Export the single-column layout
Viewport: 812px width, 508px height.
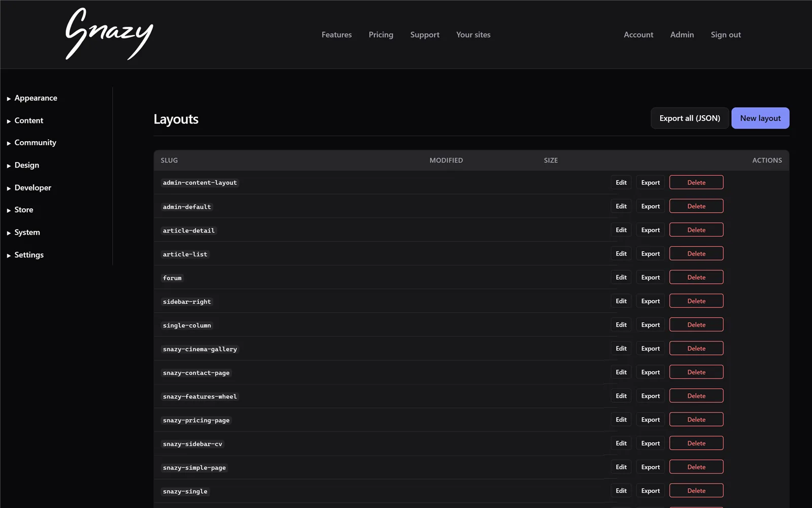click(650, 325)
